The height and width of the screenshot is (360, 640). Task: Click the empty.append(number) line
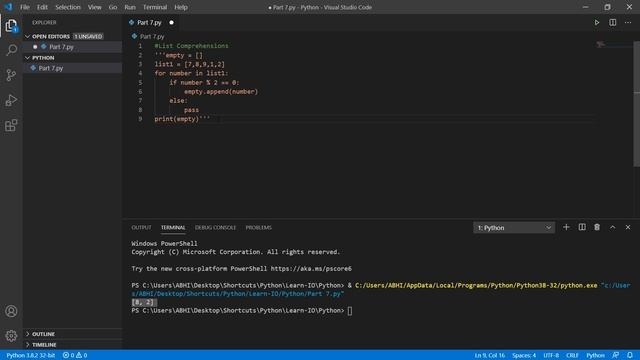click(221, 91)
